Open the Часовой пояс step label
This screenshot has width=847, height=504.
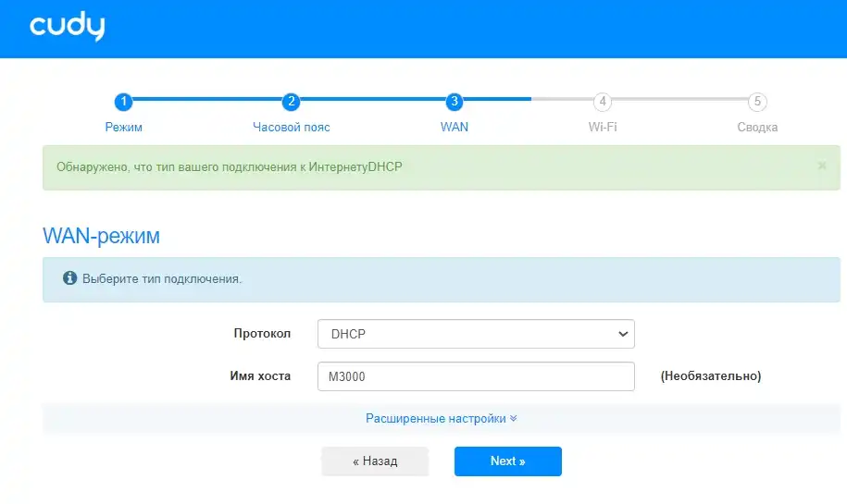tap(292, 128)
